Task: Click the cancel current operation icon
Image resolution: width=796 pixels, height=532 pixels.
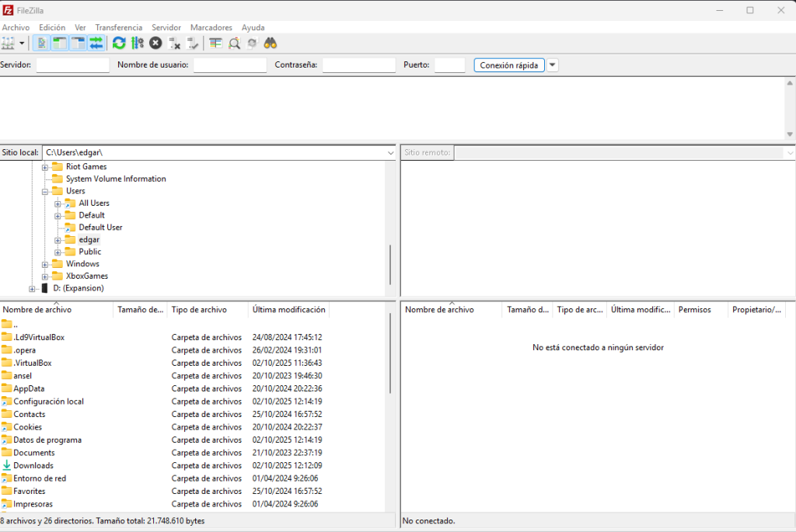Action: (x=156, y=43)
